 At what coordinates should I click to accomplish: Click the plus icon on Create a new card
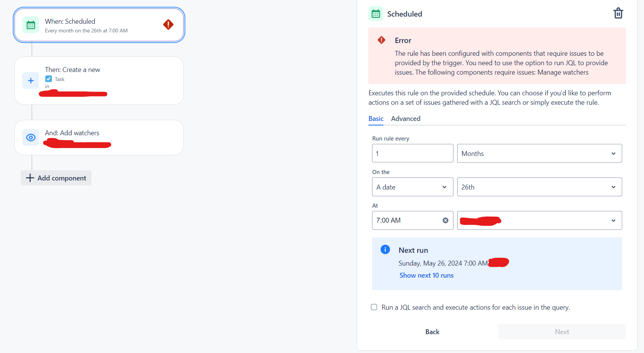tap(31, 81)
